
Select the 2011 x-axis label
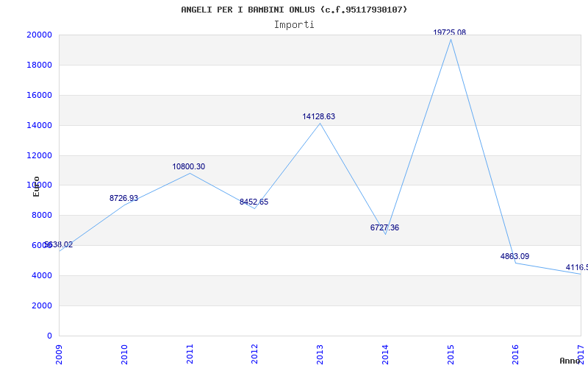pyautogui.click(x=190, y=355)
